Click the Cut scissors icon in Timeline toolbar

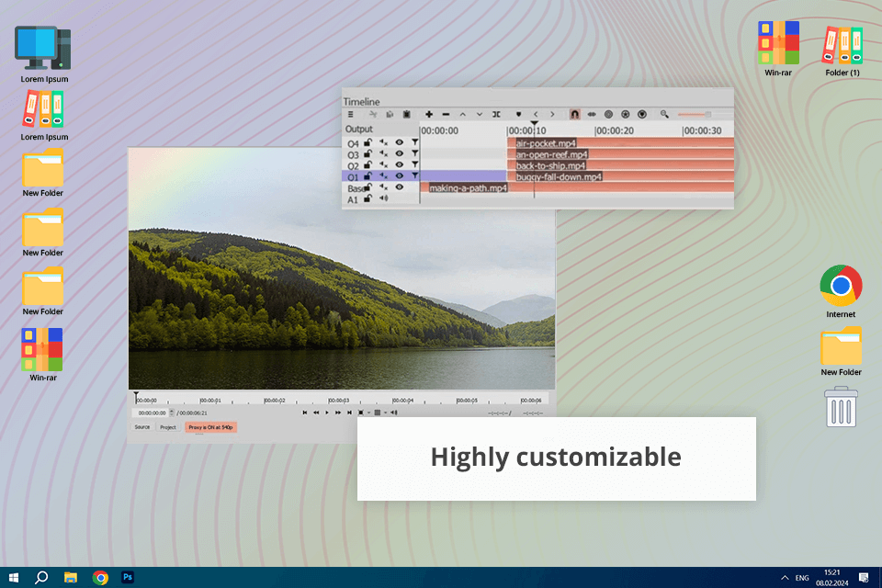pyautogui.click(x=372, y=114)
